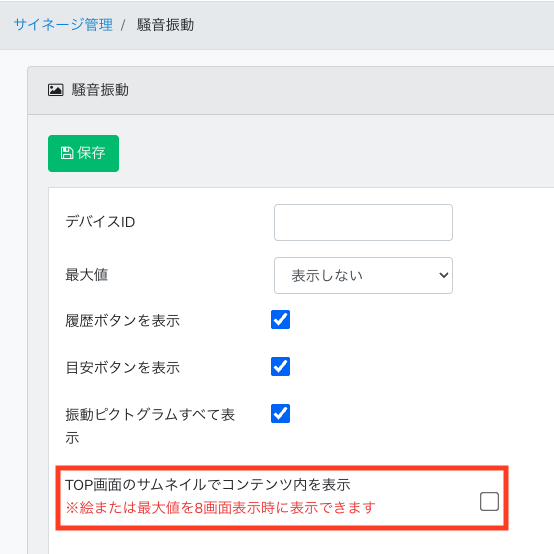Open the サイネージ管理 breadcrumb link
The image size is (554, 554).
click(x=63, y=25)
